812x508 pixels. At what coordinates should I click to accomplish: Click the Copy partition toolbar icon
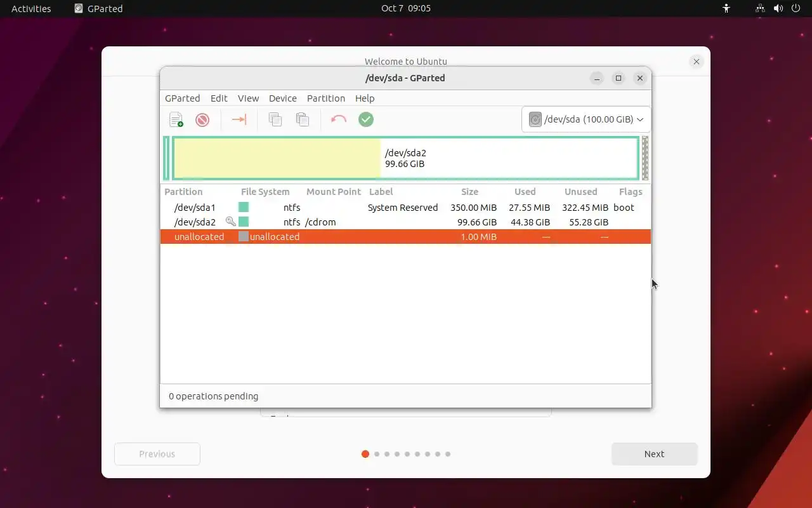click(275, 119)
